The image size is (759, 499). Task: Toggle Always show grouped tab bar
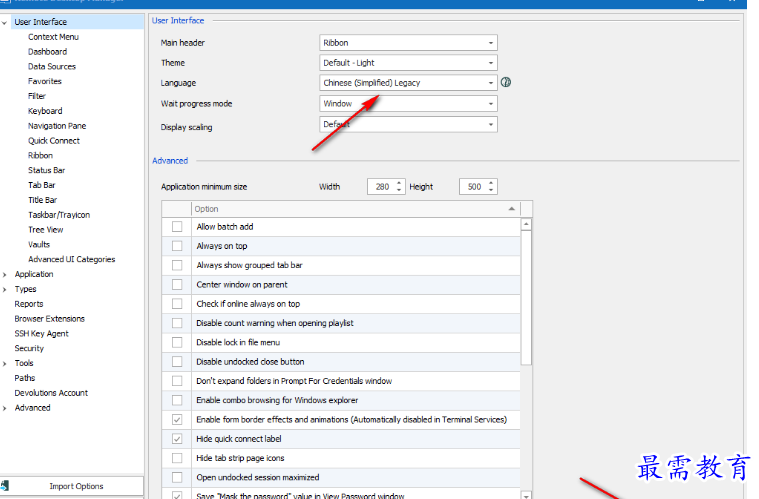pyautogui.click(x=177, y=265)
